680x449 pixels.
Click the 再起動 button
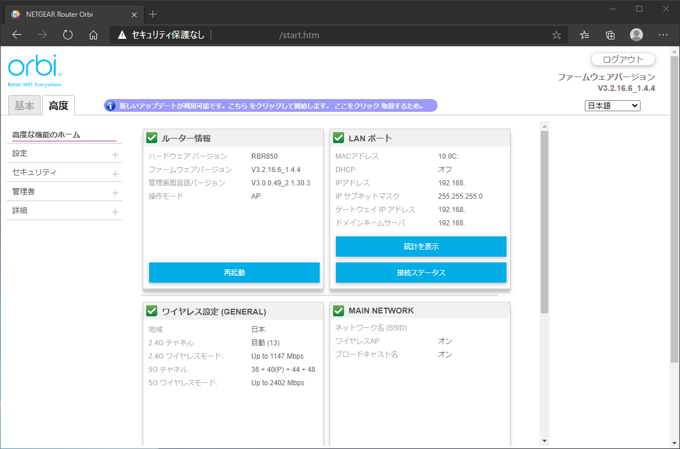coord(234,272)
